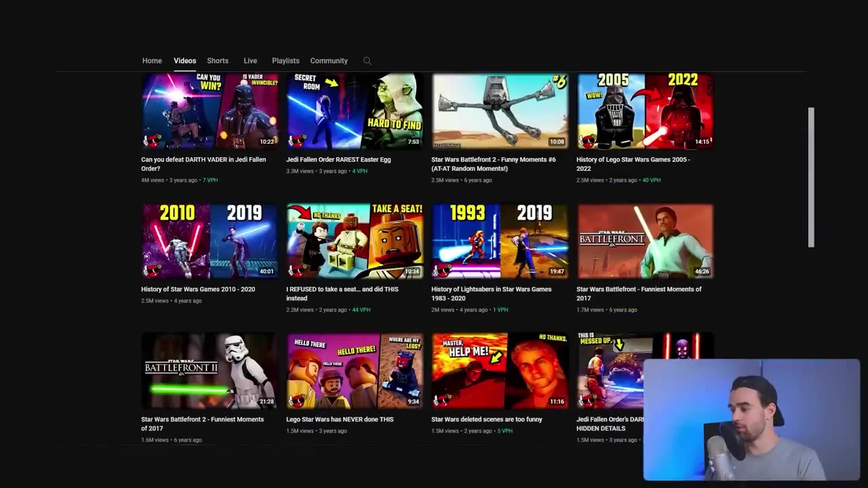
Task: Click the 14:15 duration badge
Action: (x=702, y=142)
